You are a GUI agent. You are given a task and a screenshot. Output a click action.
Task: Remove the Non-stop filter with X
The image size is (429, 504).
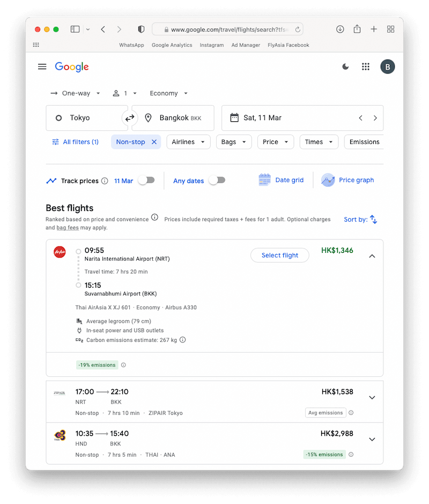[x=154, y=142]
